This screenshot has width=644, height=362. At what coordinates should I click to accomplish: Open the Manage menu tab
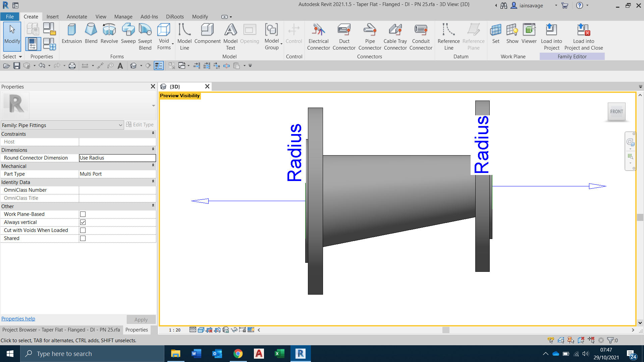pyautogui.click(x=123, y=16)
